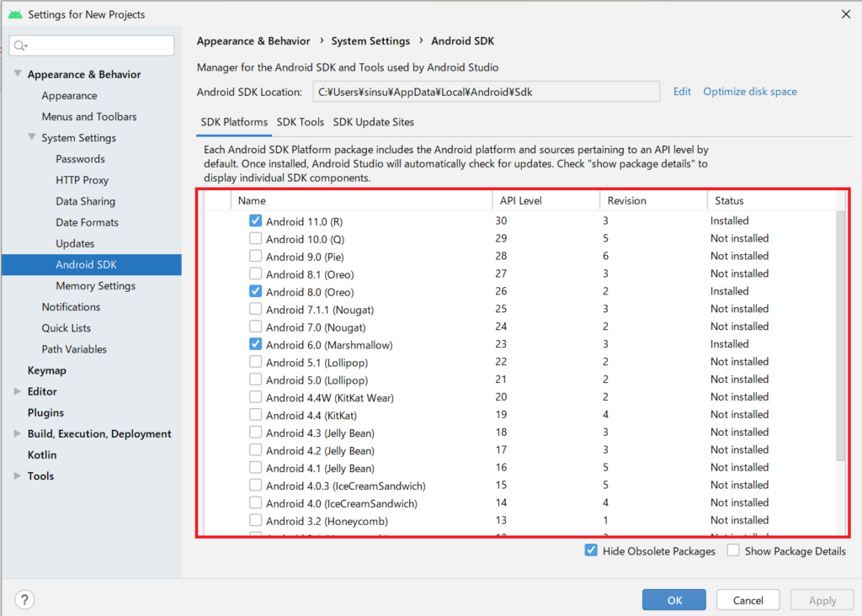Collapse the Appearance & Behavior tree node
The height and width of the screenshot is (616, 862).
(x=18, y=74)
